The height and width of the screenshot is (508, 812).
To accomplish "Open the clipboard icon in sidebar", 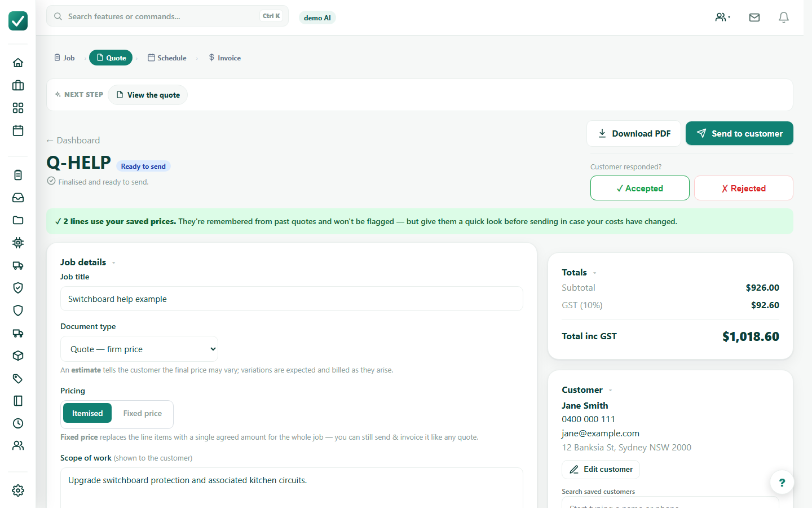I will (x=18, y=175).
